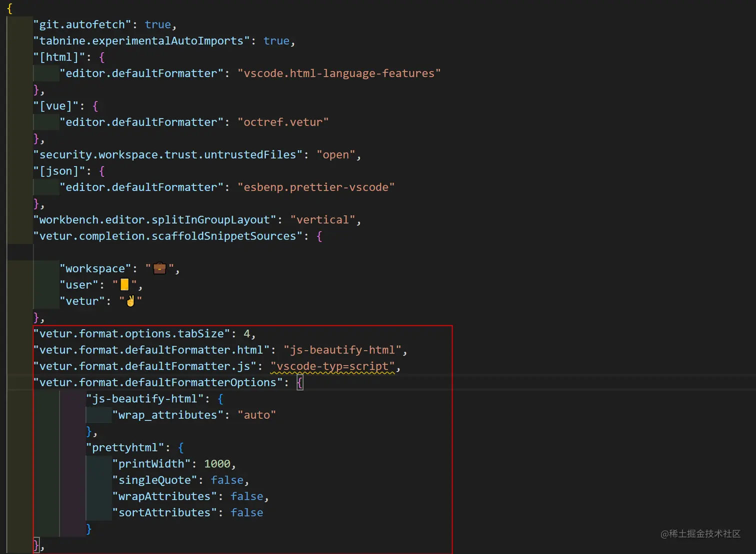Click the "[html]" key

coord(59,57)
